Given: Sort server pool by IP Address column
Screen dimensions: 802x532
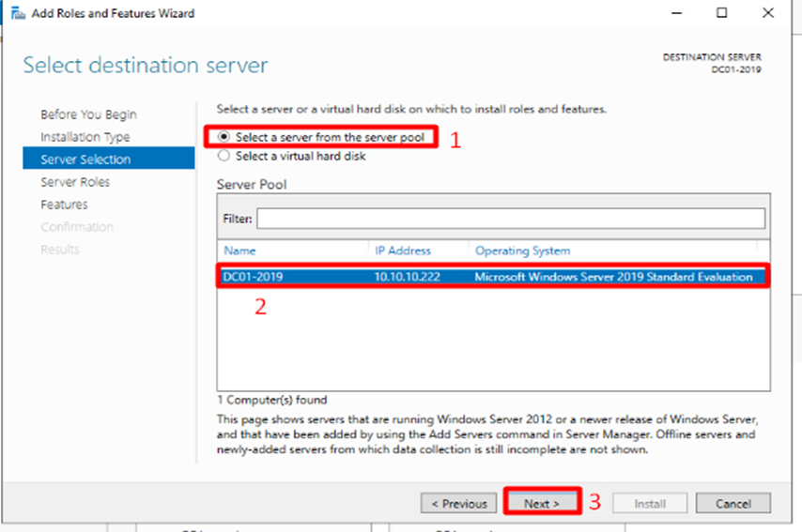Looking at the screenshot, I should 402,251.
